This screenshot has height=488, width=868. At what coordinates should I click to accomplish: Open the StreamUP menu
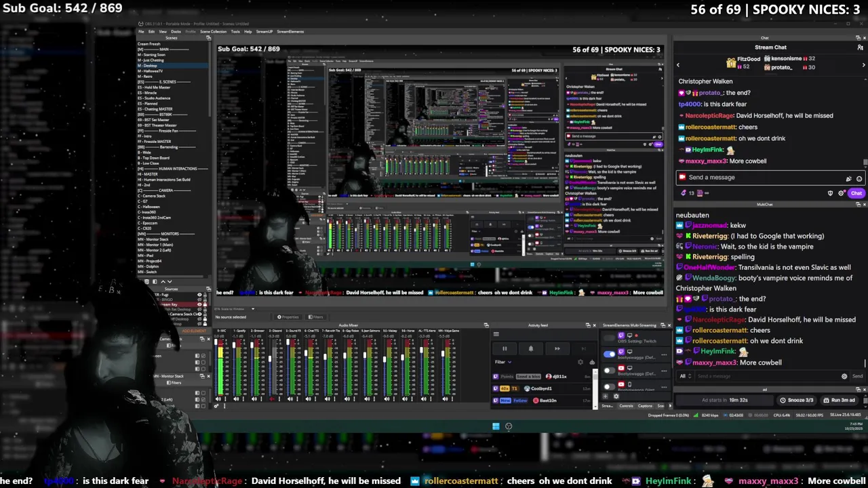click(264, 31)
